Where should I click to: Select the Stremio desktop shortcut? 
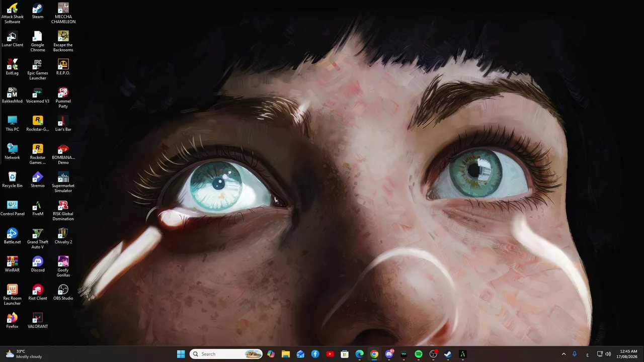[38, 180]
